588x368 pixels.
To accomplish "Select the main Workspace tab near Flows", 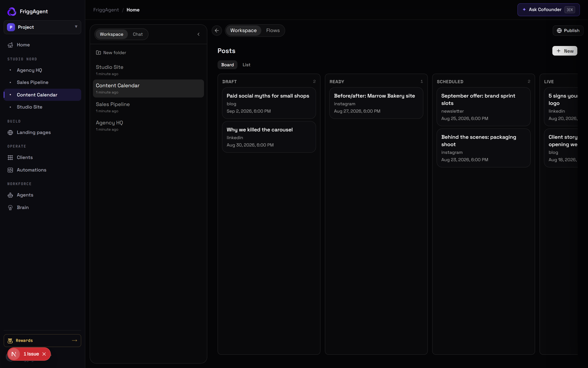I will (x=243, y=31).
